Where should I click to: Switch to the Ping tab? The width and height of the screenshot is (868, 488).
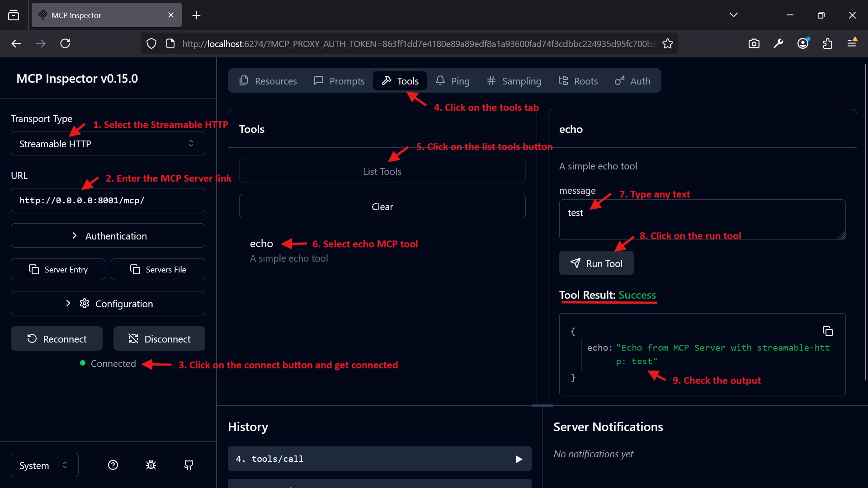[453, 81]
